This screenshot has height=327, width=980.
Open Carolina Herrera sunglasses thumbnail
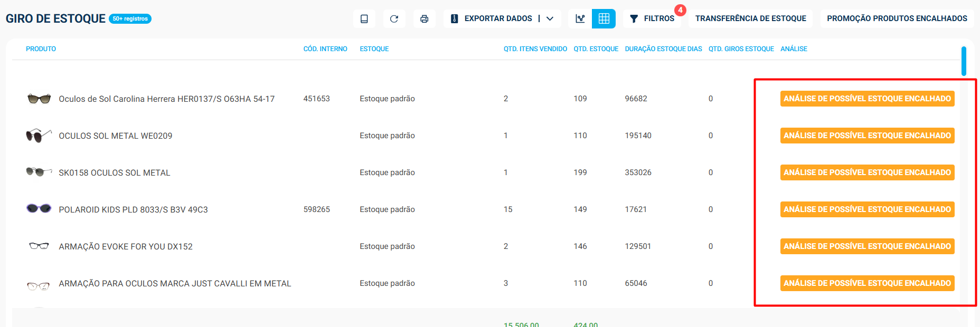point(39,99)
